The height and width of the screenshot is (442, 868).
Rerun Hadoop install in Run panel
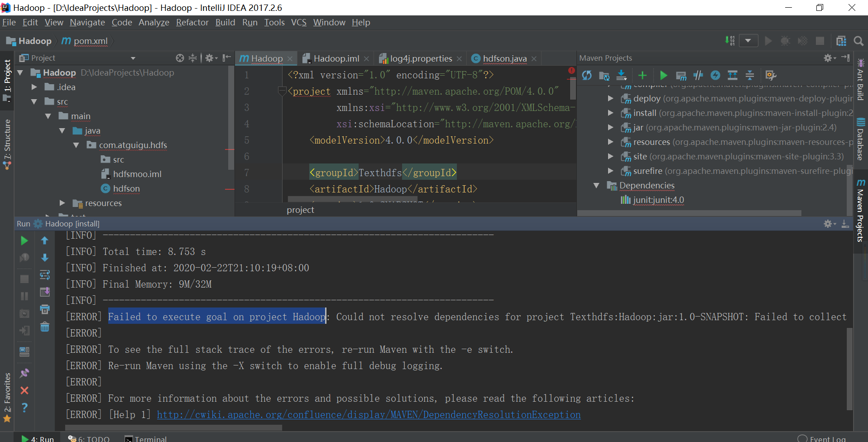24,240
